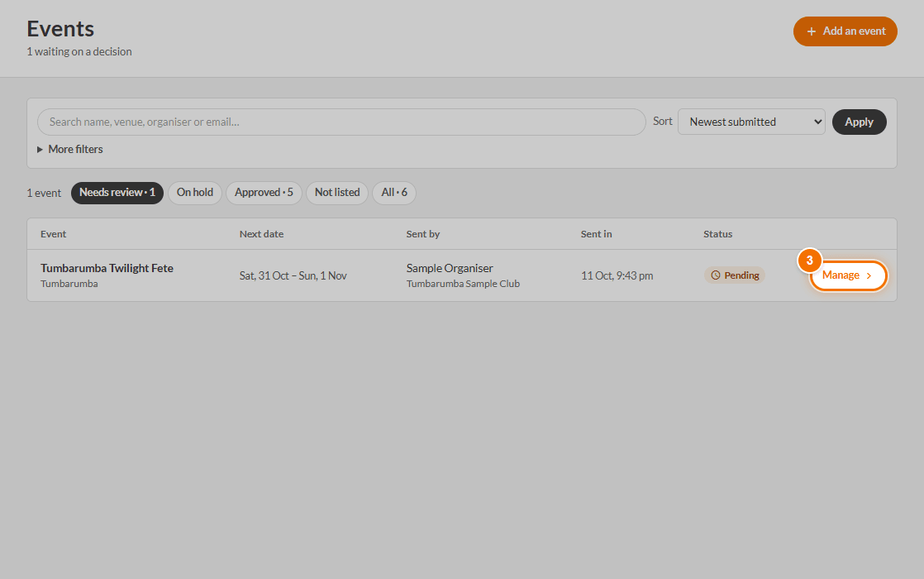Click the Sent by column header
Screen dimensions: 924x579
pyautogui.click(x=423, y=234)
